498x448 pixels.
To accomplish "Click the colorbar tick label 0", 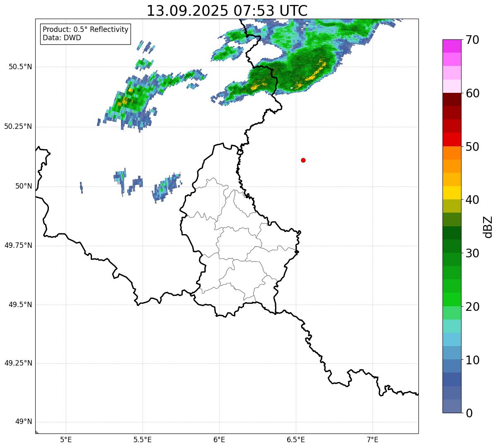I will click(469, 413).
